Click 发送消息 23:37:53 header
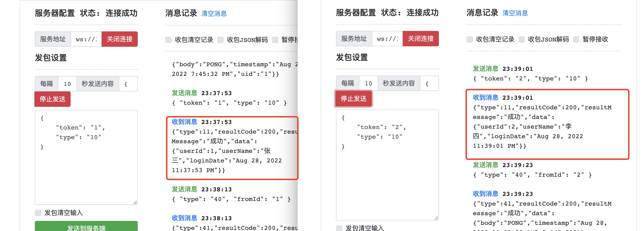 [x=202, y=93]
